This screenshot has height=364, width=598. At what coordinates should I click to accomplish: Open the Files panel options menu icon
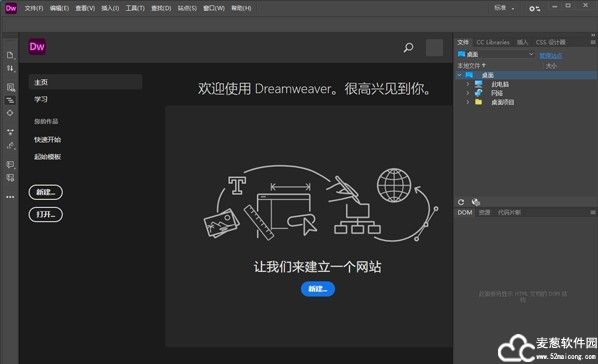[593, 42]
